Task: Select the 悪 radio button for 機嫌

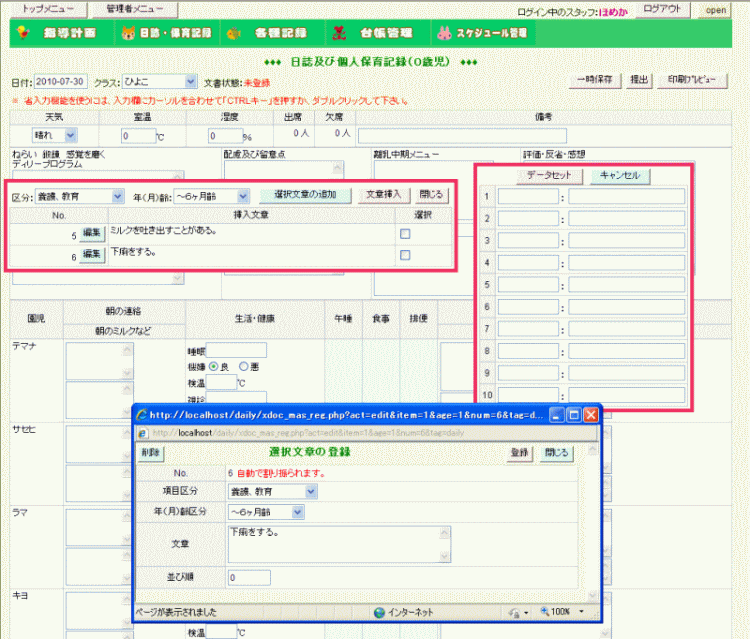Action: pyautogui.click(x=243, y=366)
